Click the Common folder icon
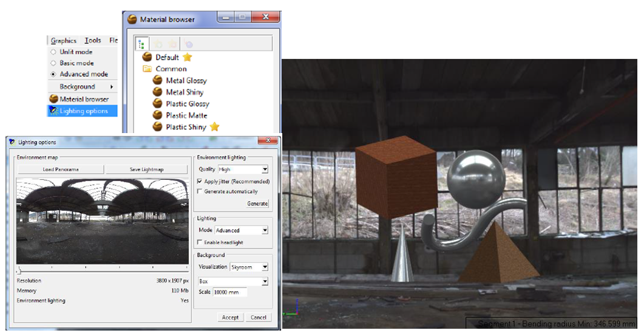The image size is (644, 333). point(147,69)
